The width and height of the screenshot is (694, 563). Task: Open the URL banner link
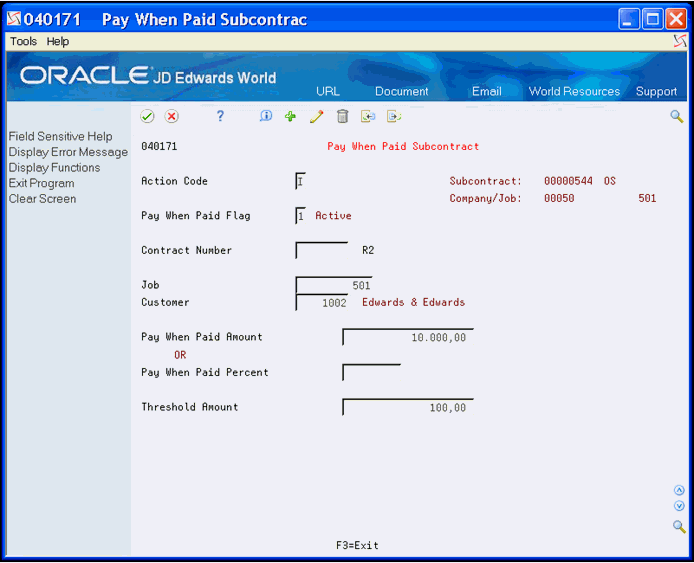(x=328, y=91)
